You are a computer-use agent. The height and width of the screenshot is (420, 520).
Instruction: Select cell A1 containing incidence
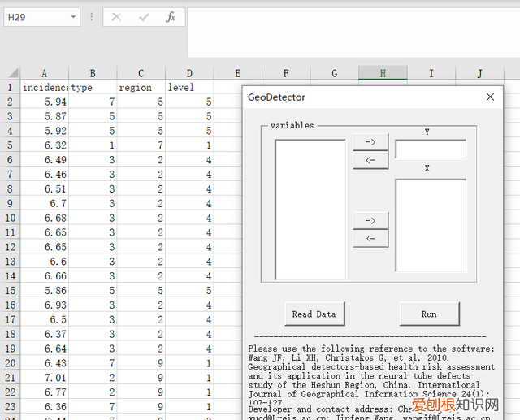[x=44, y=87]
